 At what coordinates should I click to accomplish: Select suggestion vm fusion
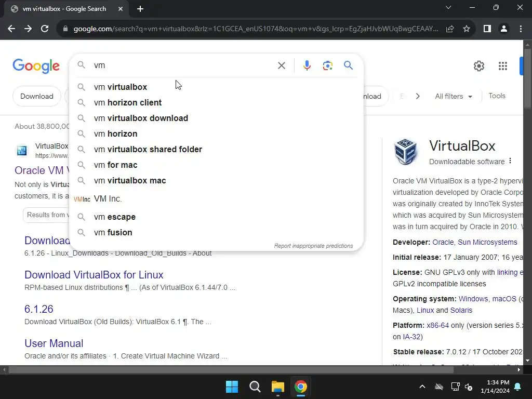click(x=216, y=232)
